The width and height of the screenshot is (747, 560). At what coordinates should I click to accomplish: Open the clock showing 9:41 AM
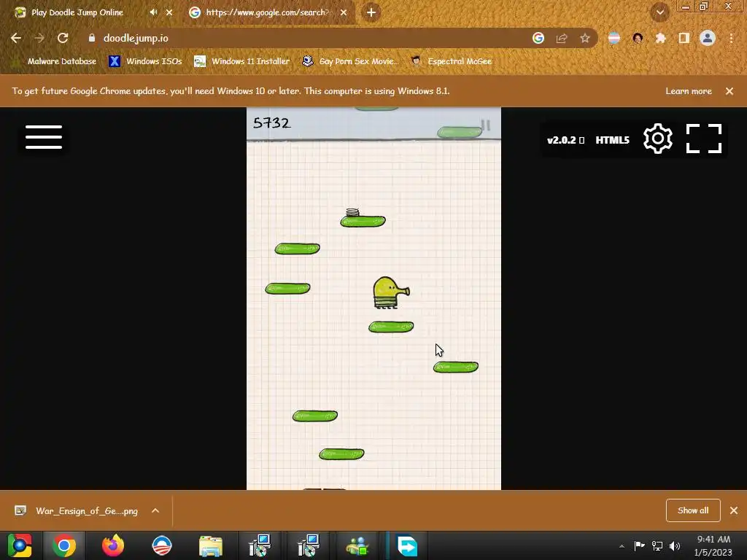(x=713, y=545)
